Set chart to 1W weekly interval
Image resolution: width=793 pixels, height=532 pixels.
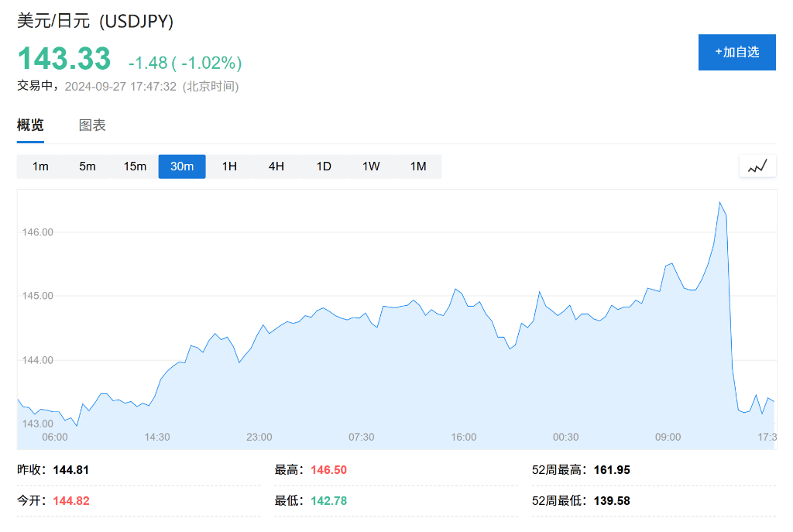(x=371, y=166)
